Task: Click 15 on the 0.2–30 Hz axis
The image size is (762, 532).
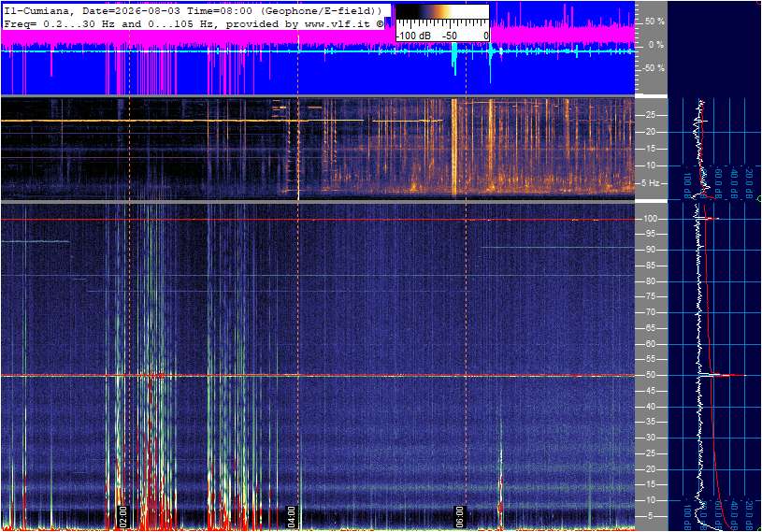Action: coord(650,149)
